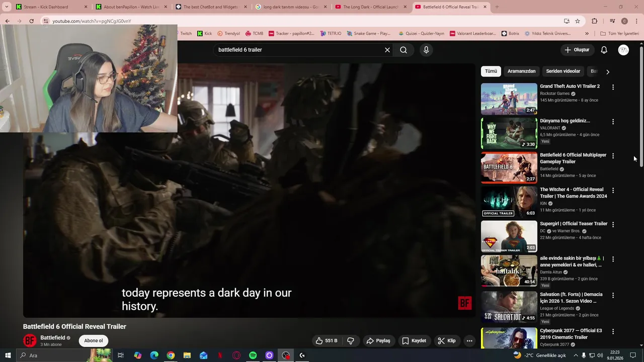The image size is (644, 362).
Task: Open Supergirl Official Teaser Trailer thumbnail
Action: click(x=509, y=236)
